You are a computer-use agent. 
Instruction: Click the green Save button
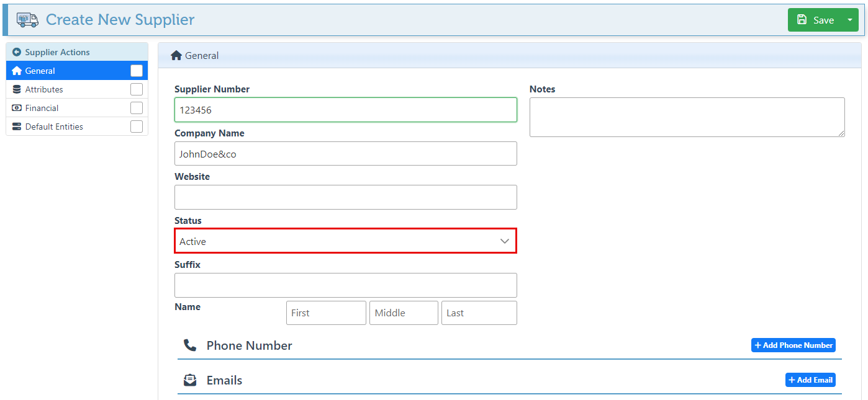tap(816, 20)
